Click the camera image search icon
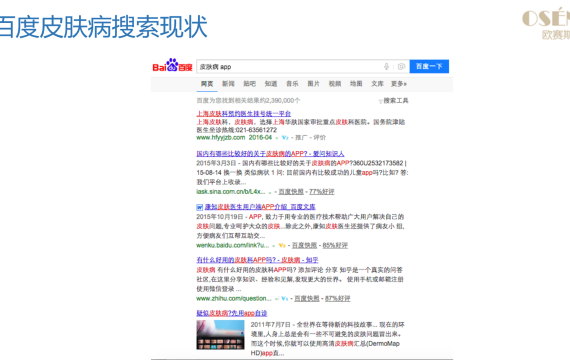The height and width of the screenshot is (360, 570). (x=401, y=66)
